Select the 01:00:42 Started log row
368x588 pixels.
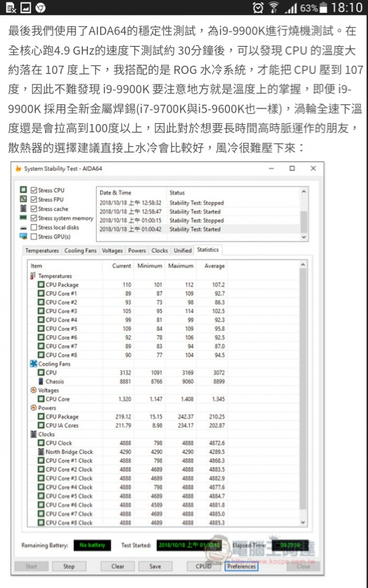point(198,229)
